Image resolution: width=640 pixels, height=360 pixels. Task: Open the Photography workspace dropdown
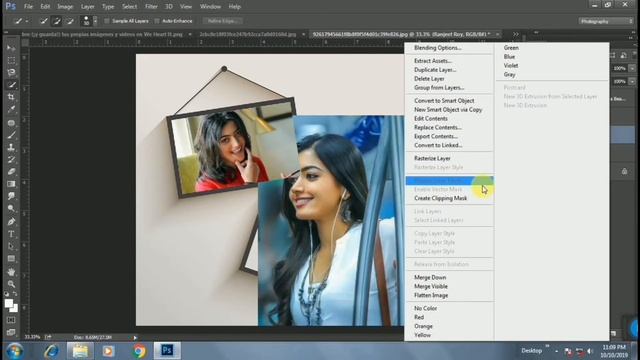point(606,21)
